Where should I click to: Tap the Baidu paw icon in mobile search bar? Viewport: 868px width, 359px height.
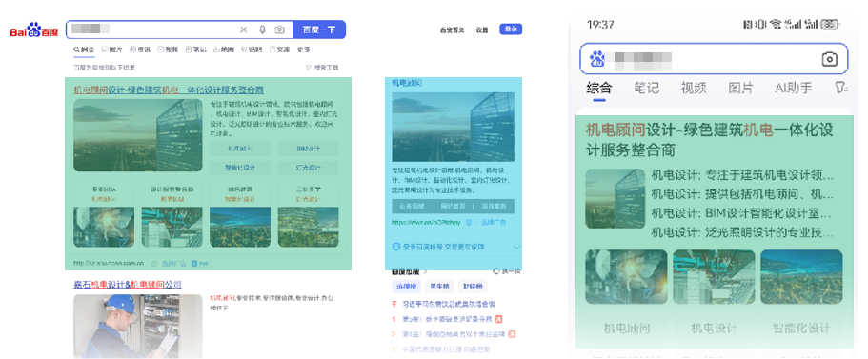(597, 59)
